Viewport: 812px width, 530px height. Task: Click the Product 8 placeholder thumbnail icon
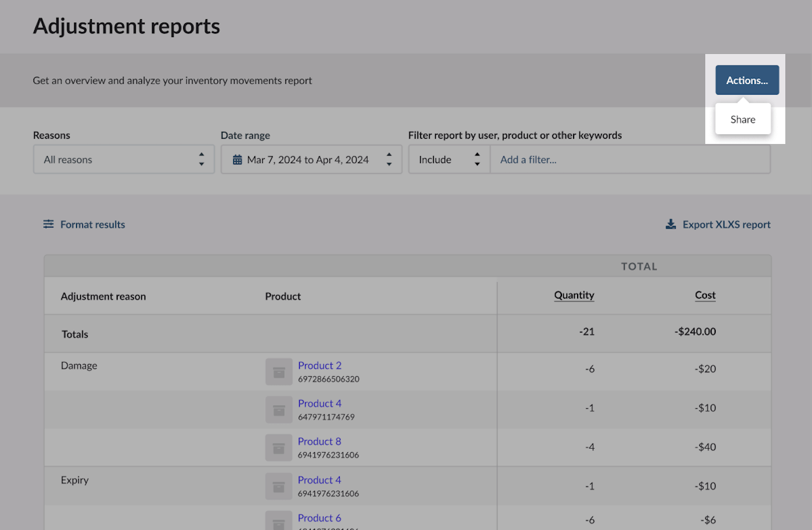click(278, 448)
